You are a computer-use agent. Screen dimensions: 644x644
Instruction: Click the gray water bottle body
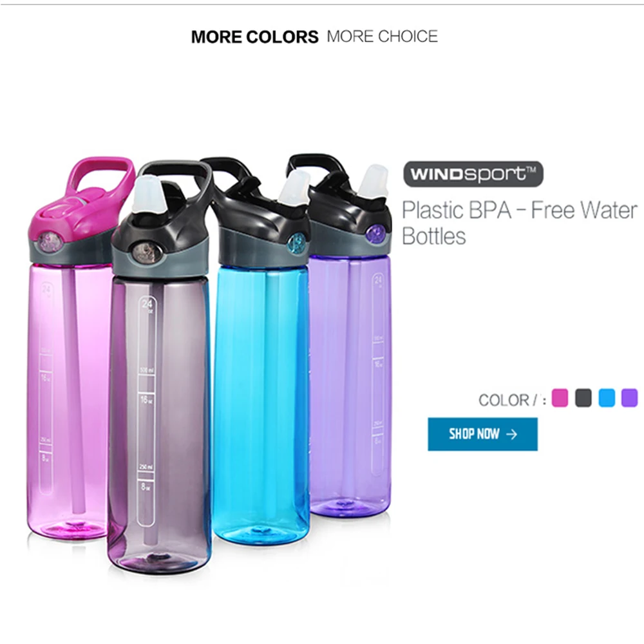coord(159,423)
